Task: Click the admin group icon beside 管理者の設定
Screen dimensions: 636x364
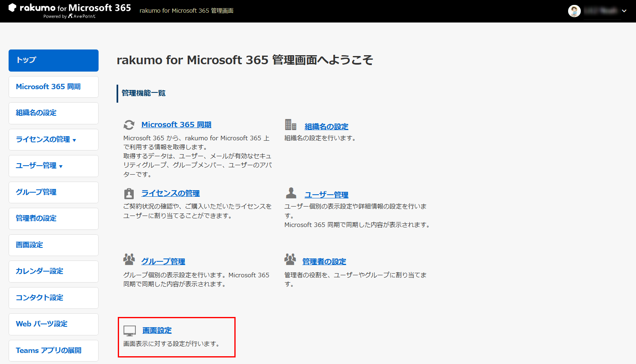Action: click(290, 259)
